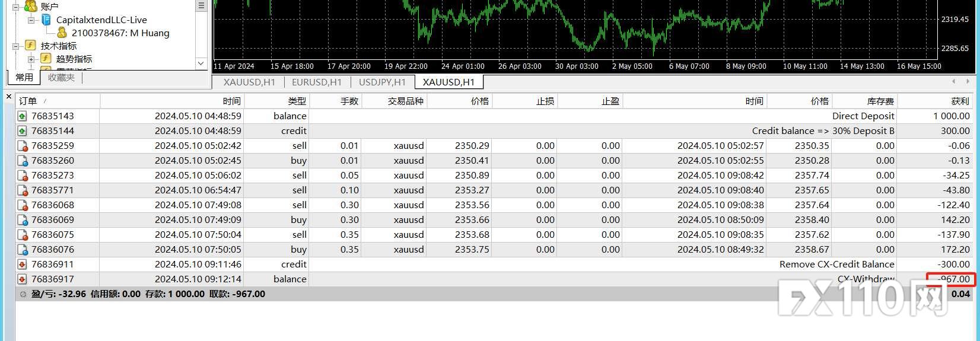
Task: Sort by the 手数 column header
Action: [x=335, y=101]
